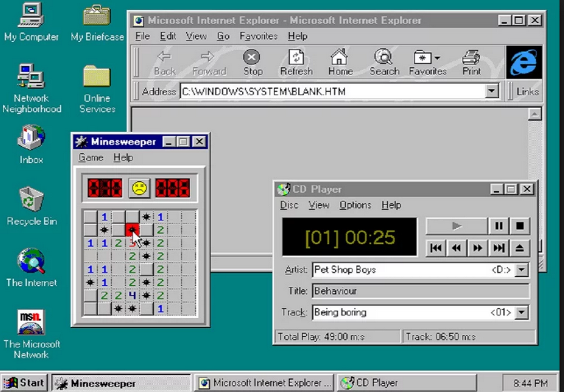Click the "8:44 PM" taskbar clock

[530, 383]
